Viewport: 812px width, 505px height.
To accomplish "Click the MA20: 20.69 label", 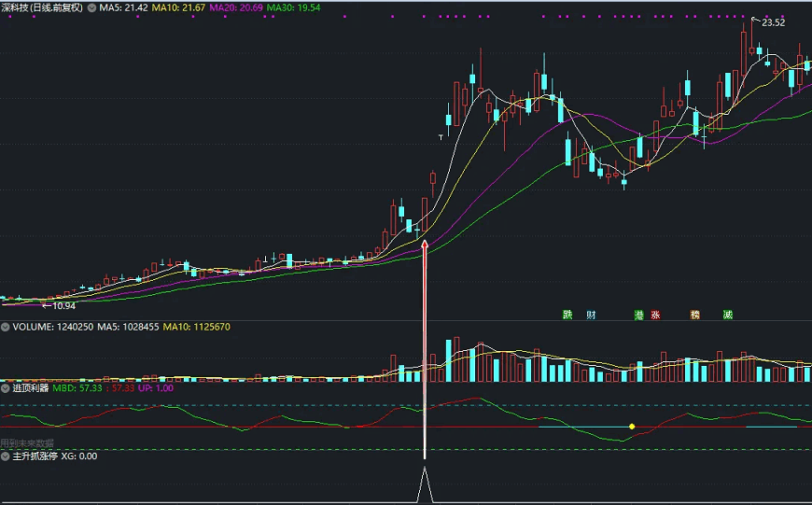I will coord(235,7).
